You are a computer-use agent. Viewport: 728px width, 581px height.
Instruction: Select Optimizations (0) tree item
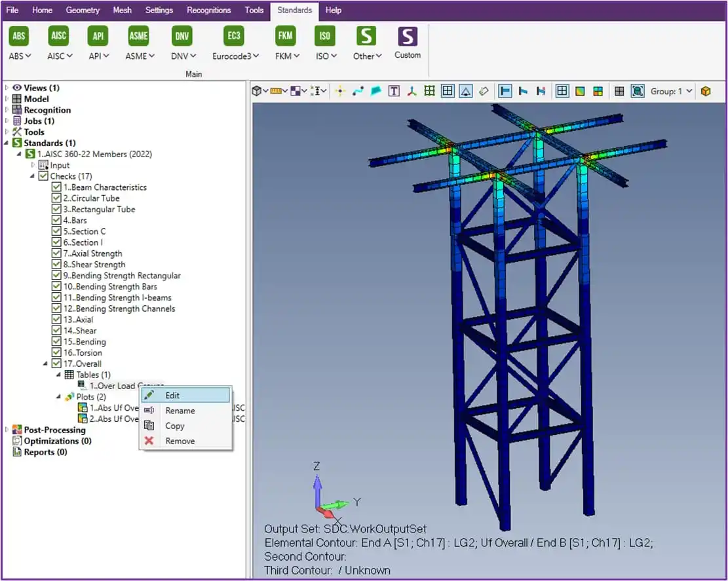point(58,441)
